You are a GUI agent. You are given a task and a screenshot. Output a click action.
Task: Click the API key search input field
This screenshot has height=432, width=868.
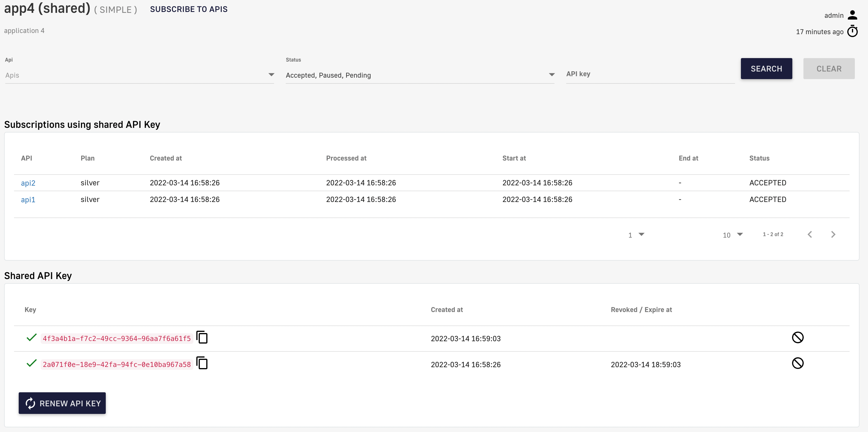tap(650, 74)
